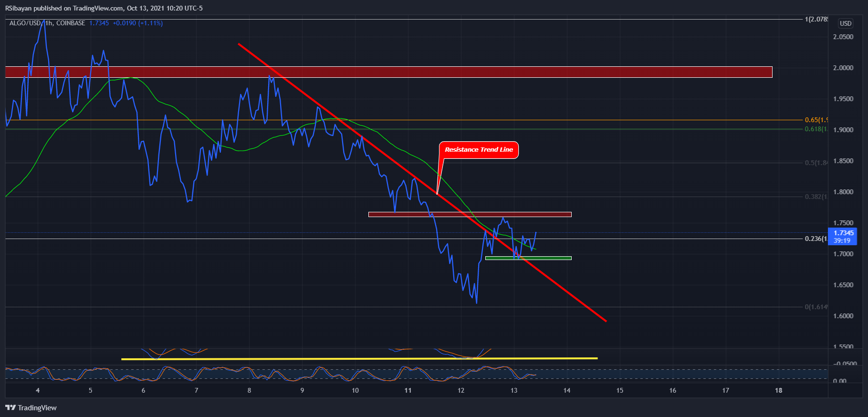The width and height of the screenshot is (868, 417).
Task: Click the 0.618 fib level label
Action: (816, 129)
